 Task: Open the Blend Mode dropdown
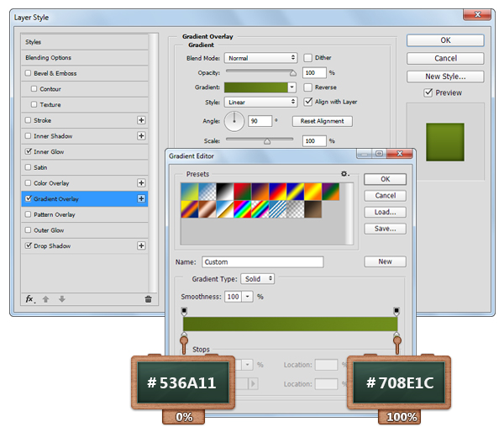[260, 58]
